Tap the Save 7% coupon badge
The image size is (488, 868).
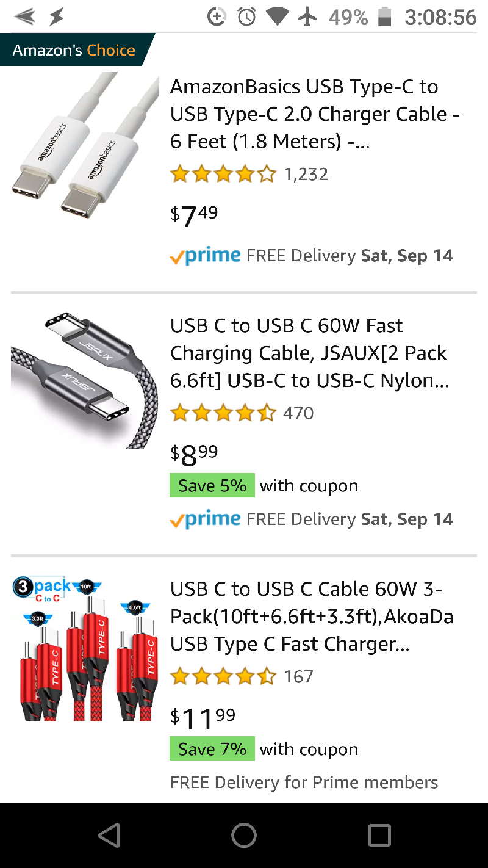click(x=212, y=749)
